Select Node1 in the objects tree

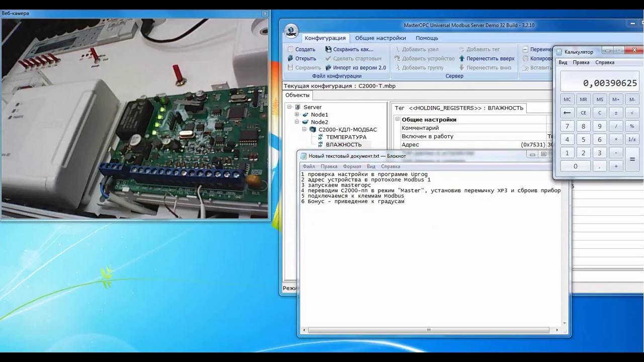[x=319, y=115]
